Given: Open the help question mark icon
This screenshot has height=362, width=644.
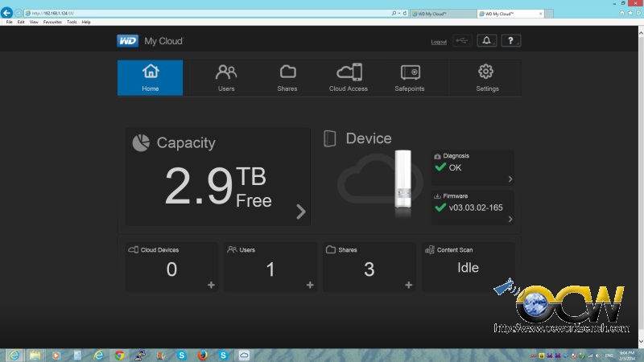Looking at the screenshot, I should [x=511, y=41].
